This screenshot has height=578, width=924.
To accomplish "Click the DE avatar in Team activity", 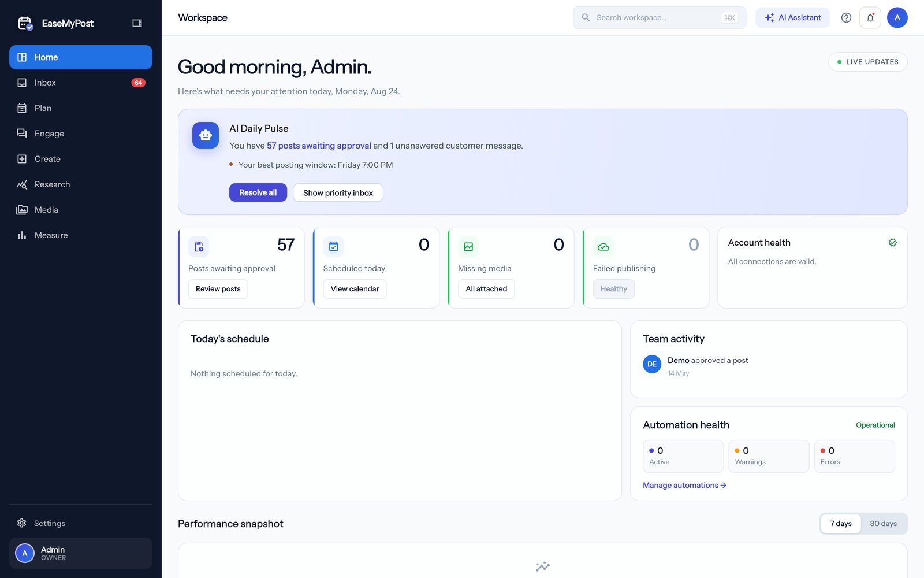I will click(652, 364).
